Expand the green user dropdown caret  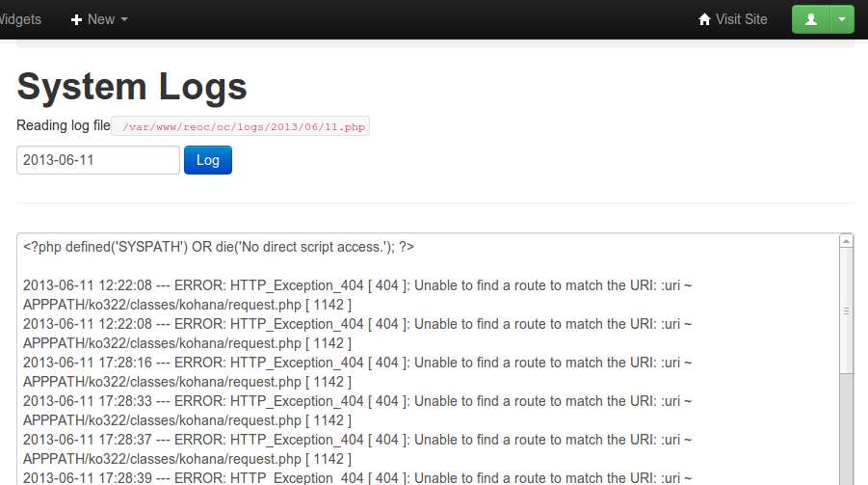click(x=842, y=19)
